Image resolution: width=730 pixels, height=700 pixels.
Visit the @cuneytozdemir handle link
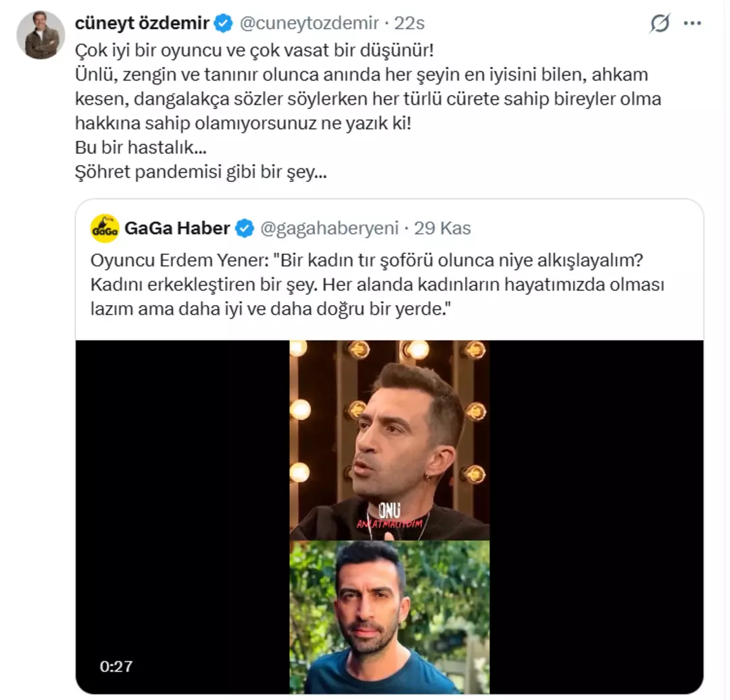(x=311, y=21)
